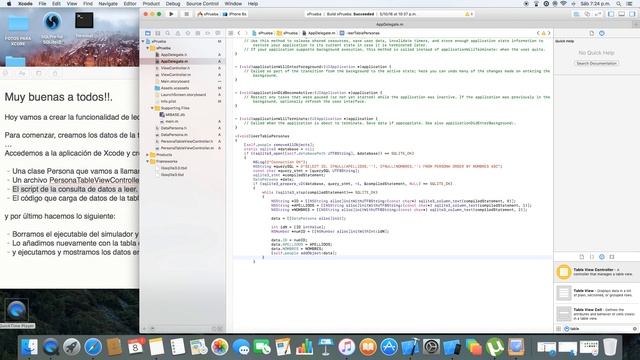This screenshot has width=640, height=360.
Task: Show the Project navigator folder icon
Action: [148, 33]
